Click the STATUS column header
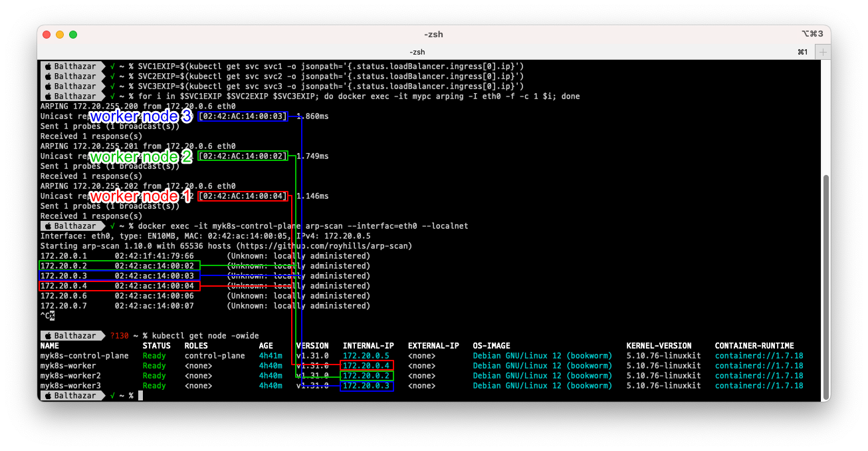Image resolution: width=868 pixels, height=451 pixels. coord(157,346)
